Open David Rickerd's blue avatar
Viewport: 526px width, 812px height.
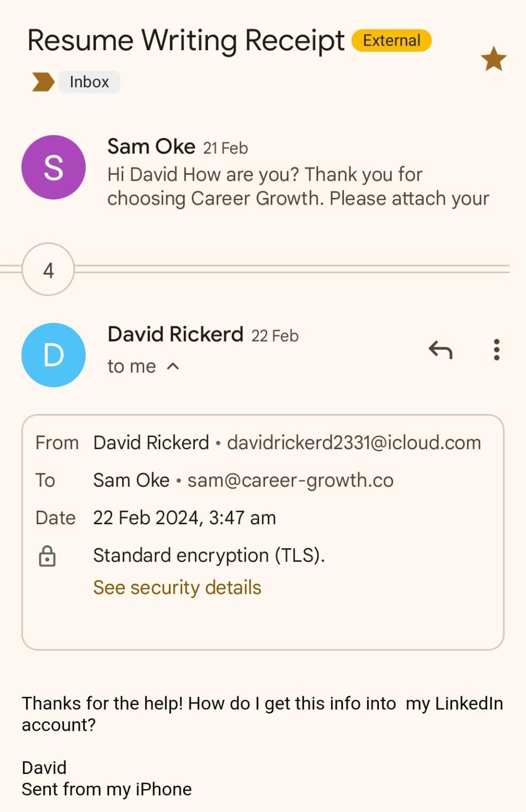53,355
